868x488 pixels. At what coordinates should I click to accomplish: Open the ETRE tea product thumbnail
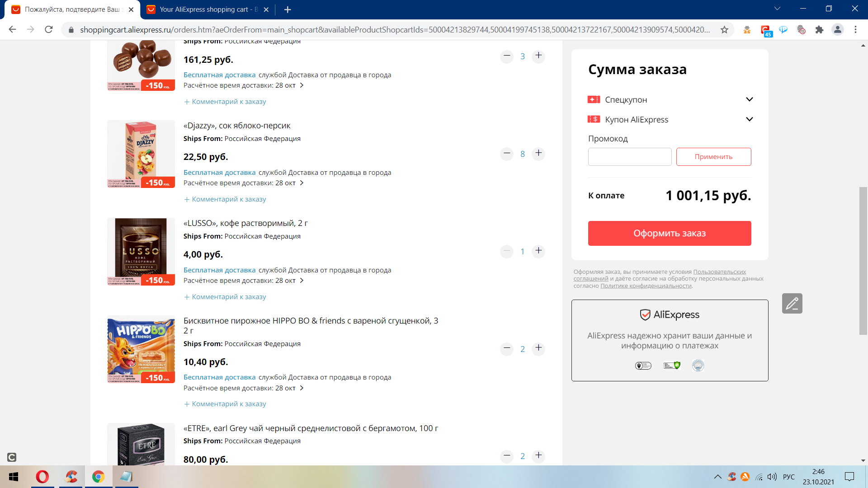pyautogui.click(x=141, y=444)
